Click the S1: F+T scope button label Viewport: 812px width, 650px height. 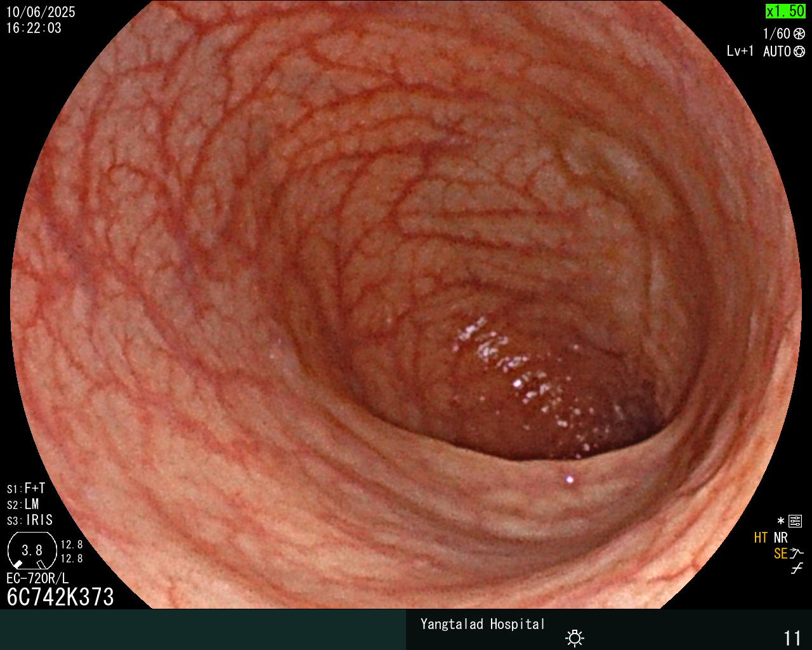(x=26, y=488)
